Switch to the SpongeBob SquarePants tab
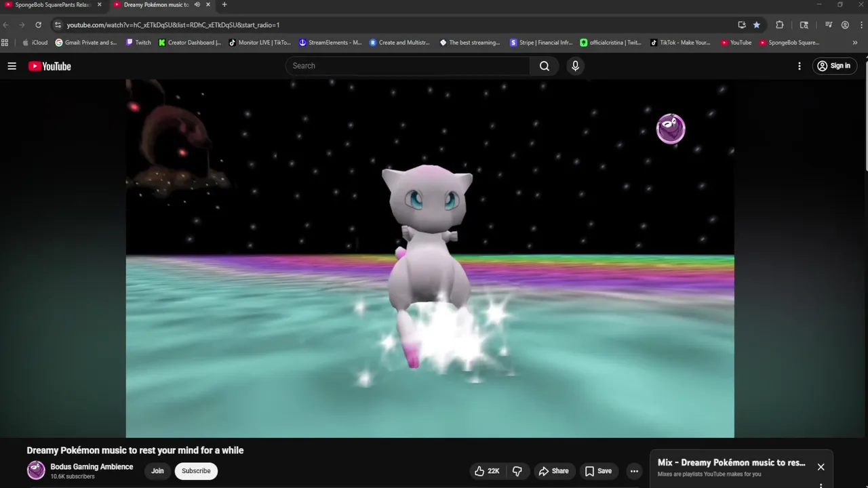The width and height of the screenshot is (868, 488). click(53, 5)
